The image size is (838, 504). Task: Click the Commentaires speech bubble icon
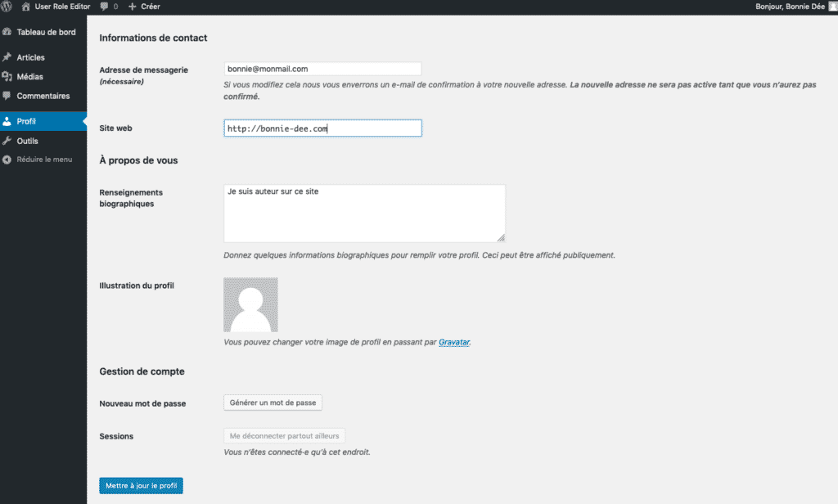pyautogui.click(x=7, y=96)
